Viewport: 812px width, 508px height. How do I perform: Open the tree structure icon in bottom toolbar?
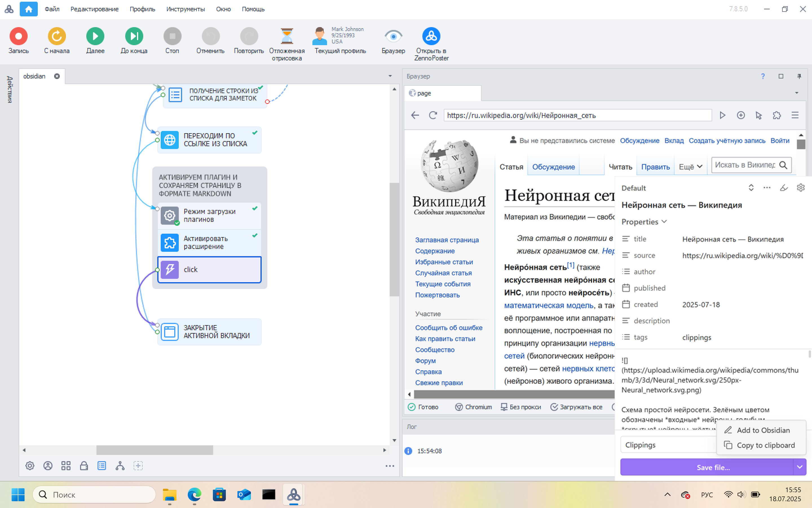120,466
